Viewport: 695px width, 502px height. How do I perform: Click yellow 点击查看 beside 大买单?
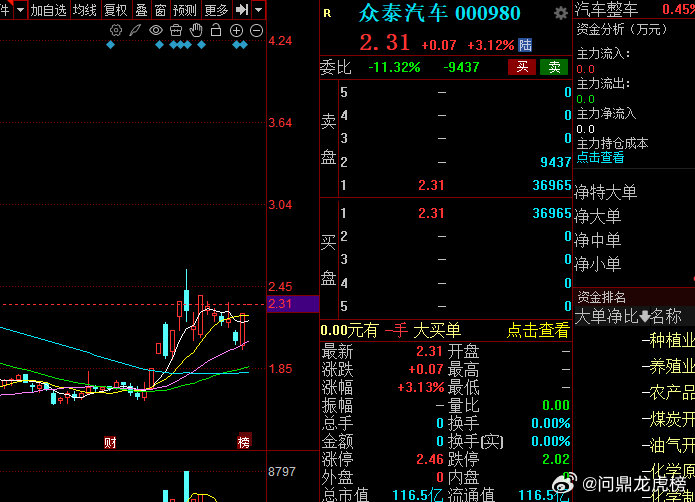tap(538, 330)
